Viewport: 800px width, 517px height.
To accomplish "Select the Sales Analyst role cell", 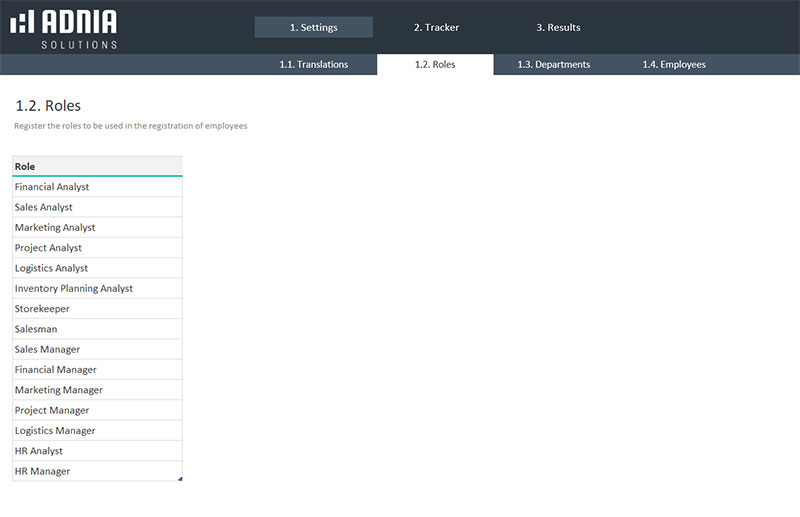I will pyautogui.click(x=97, y=207).
